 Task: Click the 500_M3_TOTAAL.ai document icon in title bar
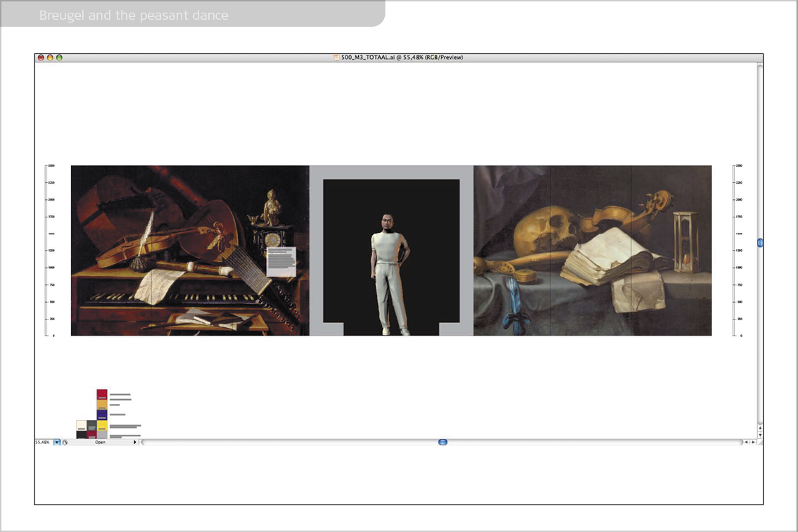[336, 58]
